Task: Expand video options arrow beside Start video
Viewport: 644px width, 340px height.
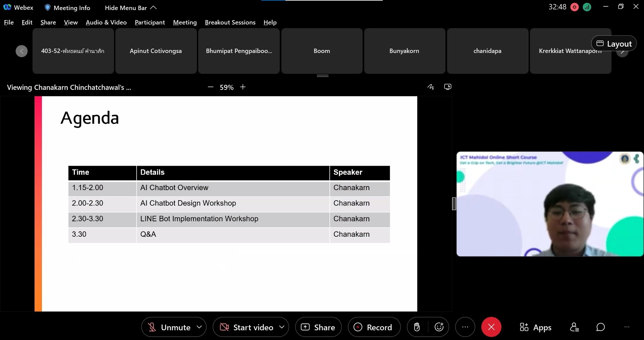Action: tap(282, 327)
